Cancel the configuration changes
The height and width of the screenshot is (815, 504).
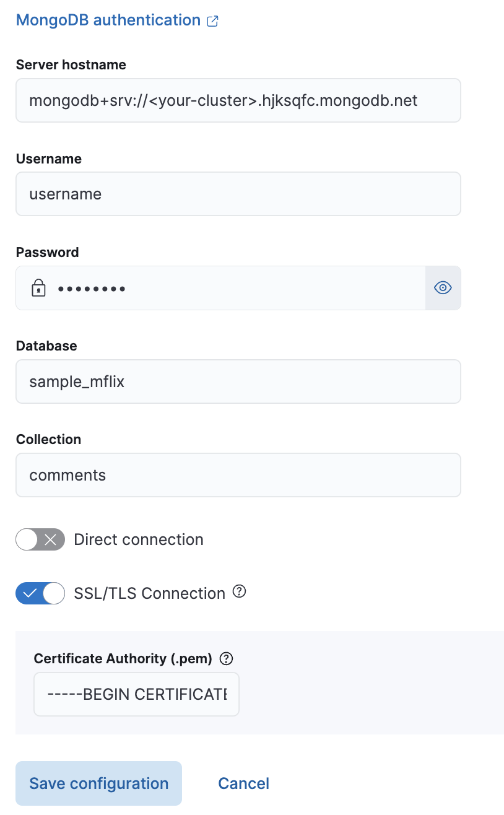pyautogui.click(x=243, y=783)
